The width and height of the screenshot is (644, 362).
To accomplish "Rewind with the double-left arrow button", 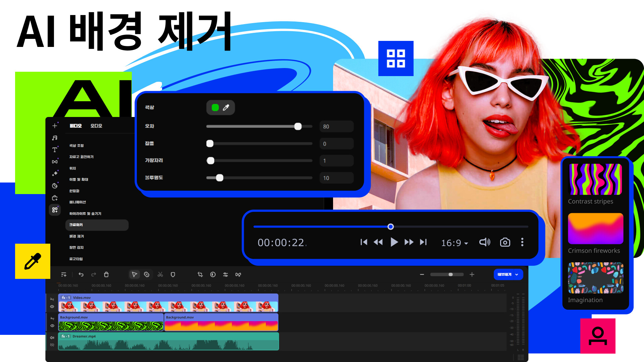I will [x=378, y=242].
